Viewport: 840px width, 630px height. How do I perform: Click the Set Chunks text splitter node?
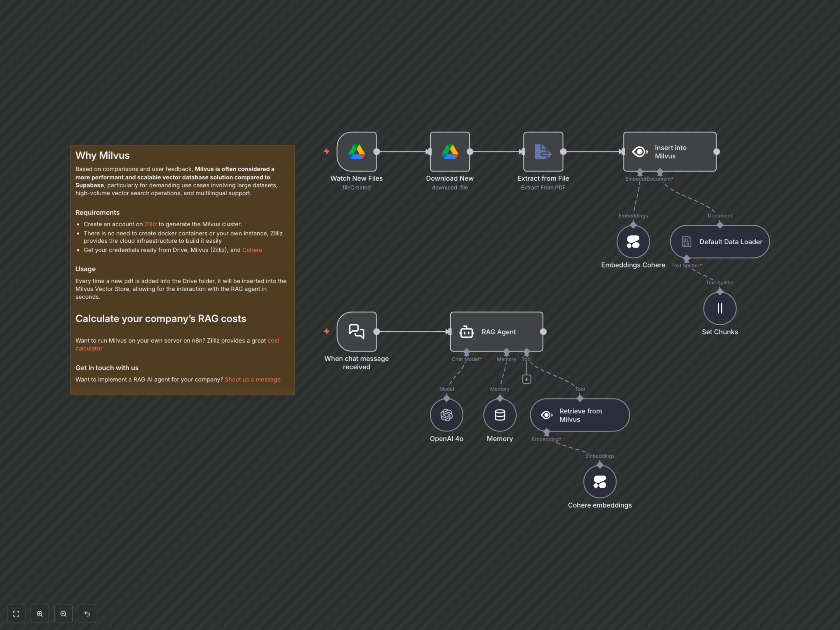point(720,308)
